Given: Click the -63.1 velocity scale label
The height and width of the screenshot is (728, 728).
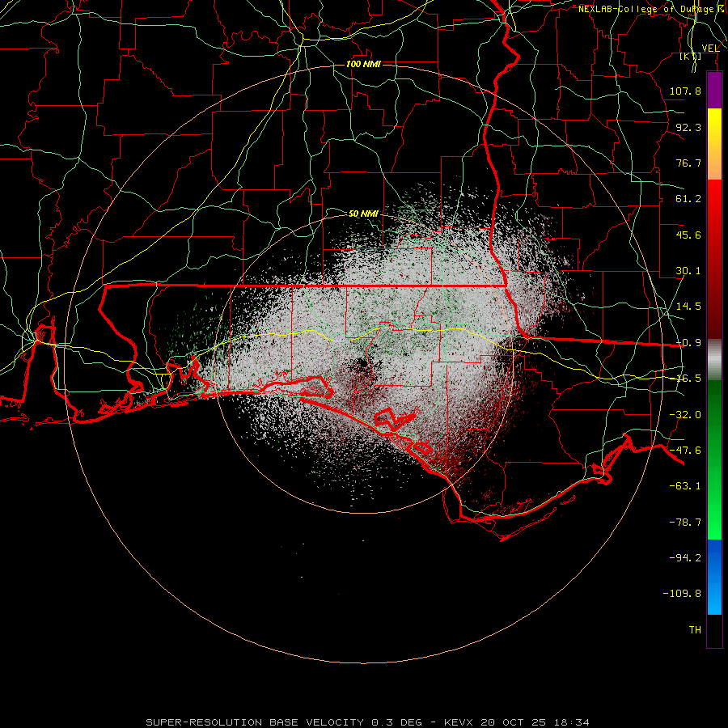Looking at the screenshot, I should [x=685, y=486].
